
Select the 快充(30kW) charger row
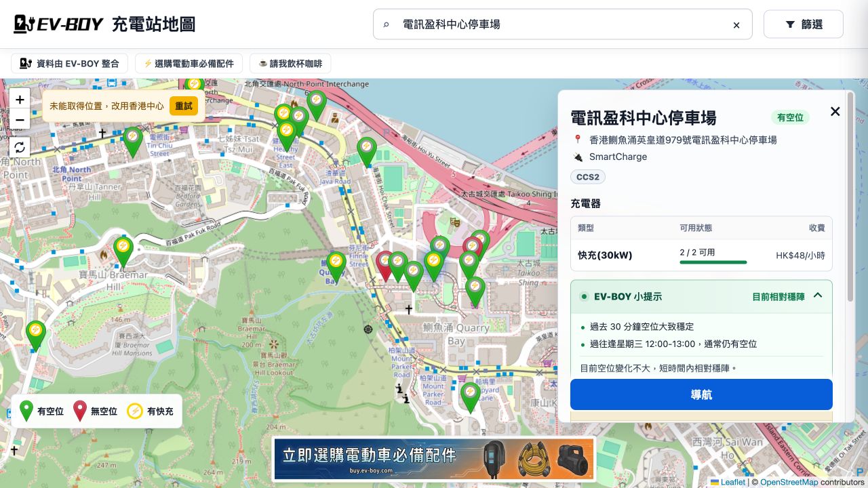pyautogui.click(x=701, y=256)
